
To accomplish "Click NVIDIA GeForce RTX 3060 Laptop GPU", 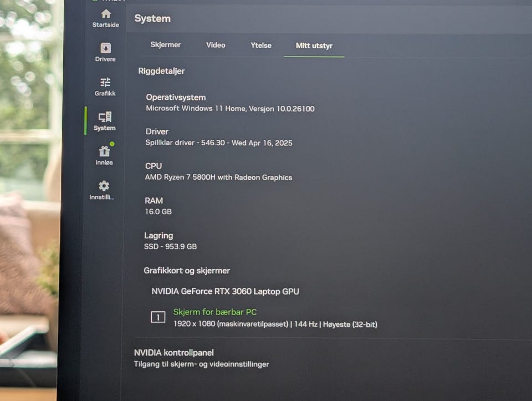I will [x=226, y=291].
